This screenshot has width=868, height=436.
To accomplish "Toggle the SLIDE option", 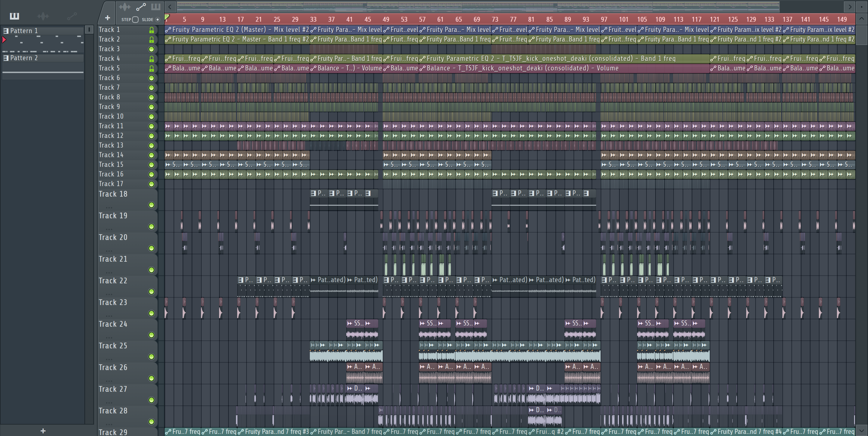I will (157, 20).
